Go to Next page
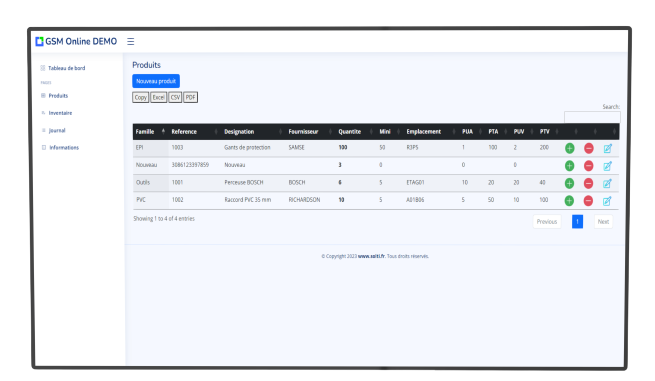655x381 pixels. (x=603, y=222)
